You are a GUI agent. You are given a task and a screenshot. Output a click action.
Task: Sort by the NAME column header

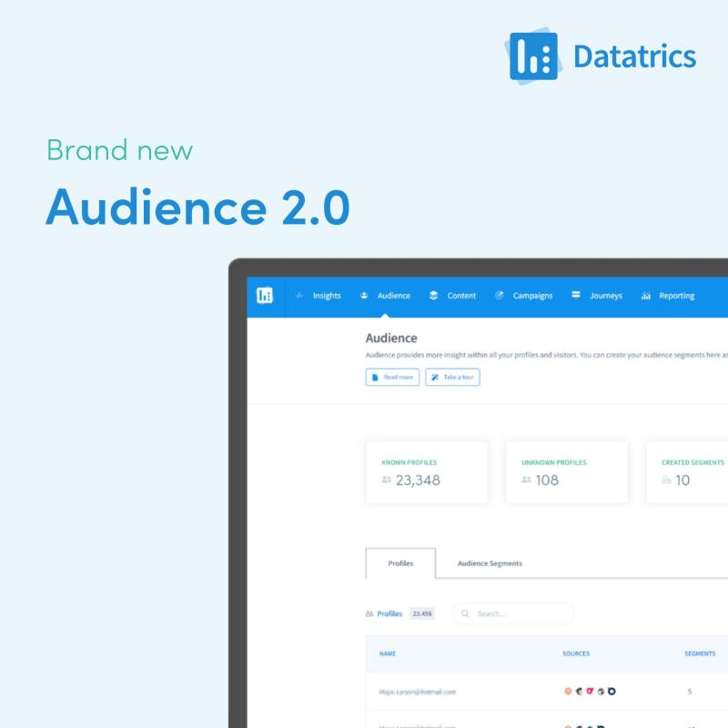pyautogui.click(x=388, y=653)
